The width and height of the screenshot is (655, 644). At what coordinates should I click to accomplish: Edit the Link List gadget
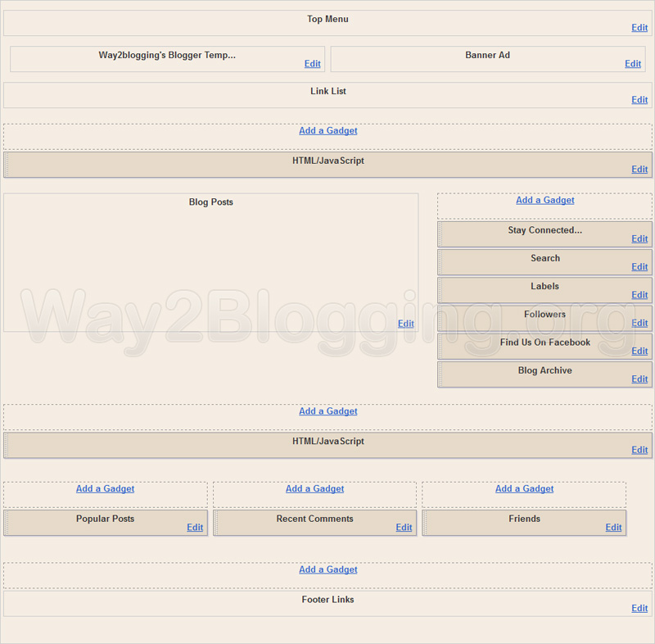point(639,99)
